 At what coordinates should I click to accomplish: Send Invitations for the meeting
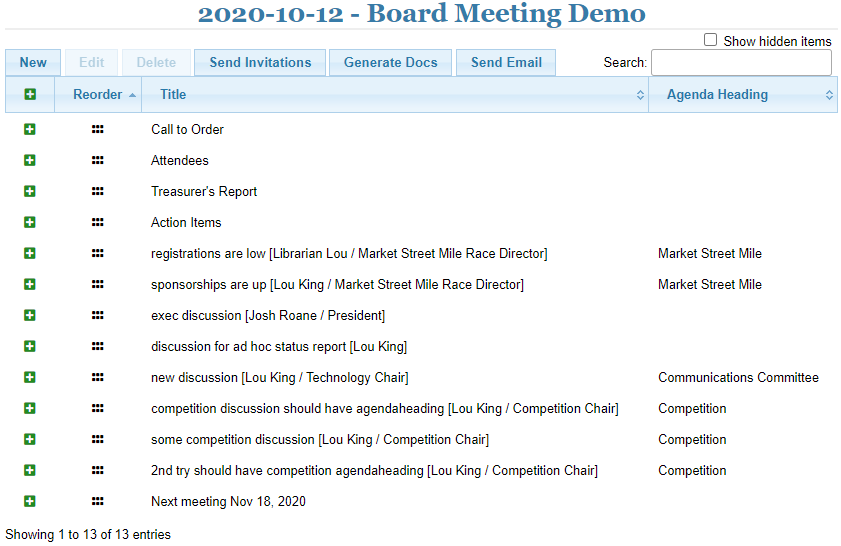coord(260,63)
